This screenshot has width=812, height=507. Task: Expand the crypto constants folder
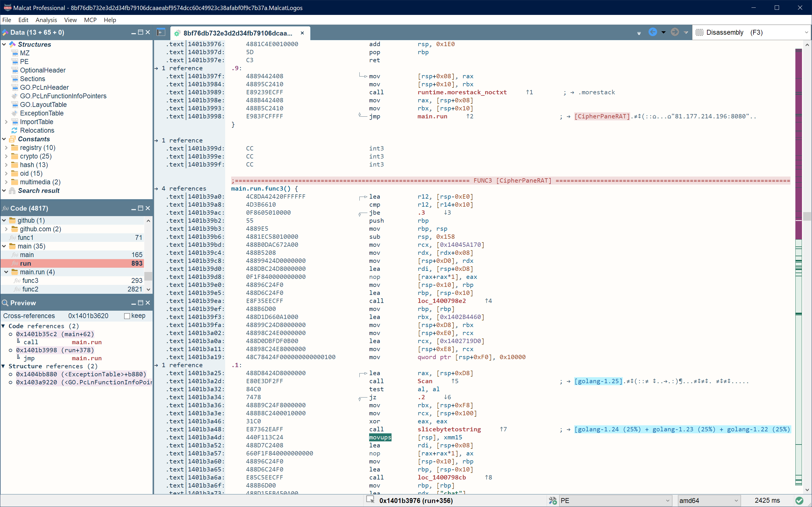click(x=6, y=156)
